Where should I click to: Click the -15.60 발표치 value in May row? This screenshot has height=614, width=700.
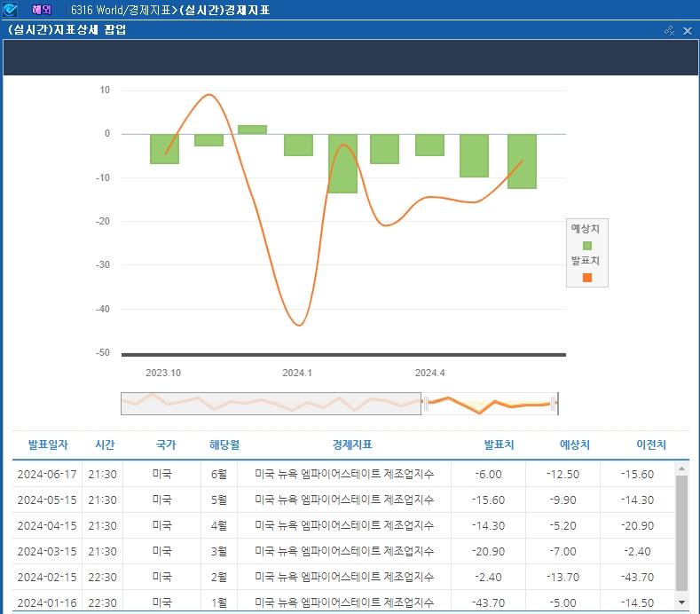pos(488,500)
